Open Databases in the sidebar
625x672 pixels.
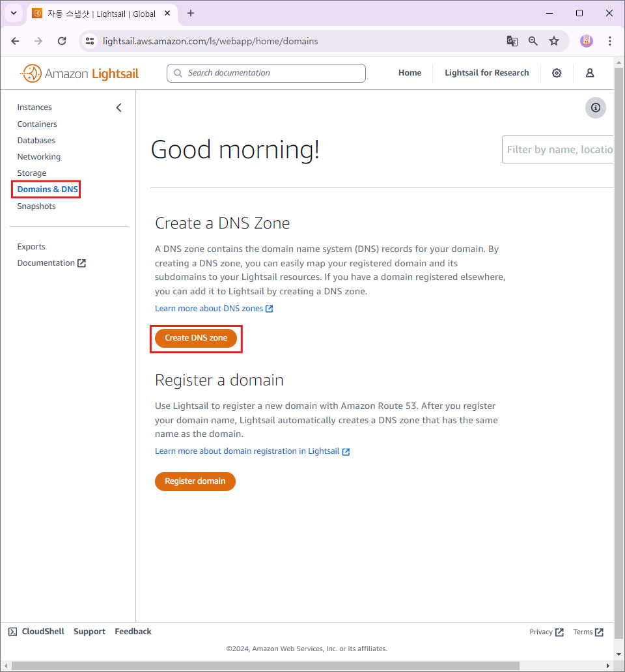point(36,140)
